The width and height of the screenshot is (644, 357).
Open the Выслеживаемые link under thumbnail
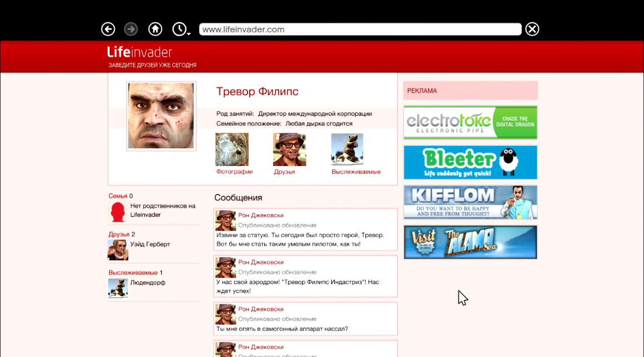point(356,172)
